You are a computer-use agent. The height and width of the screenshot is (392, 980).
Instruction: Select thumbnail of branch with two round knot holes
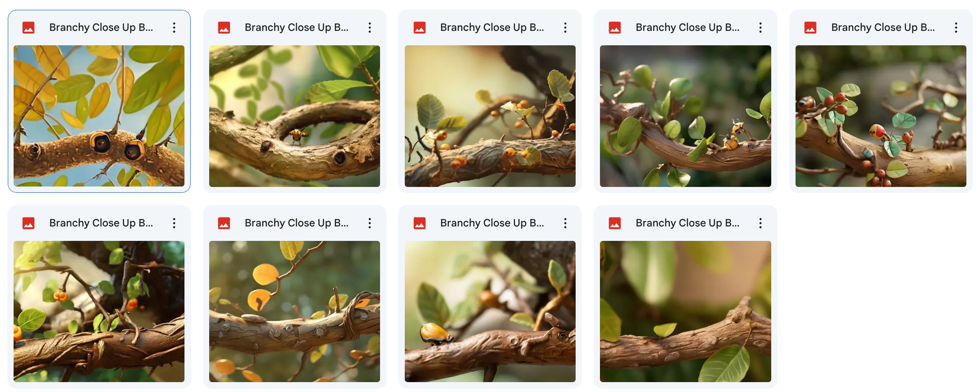pos(99,116)
